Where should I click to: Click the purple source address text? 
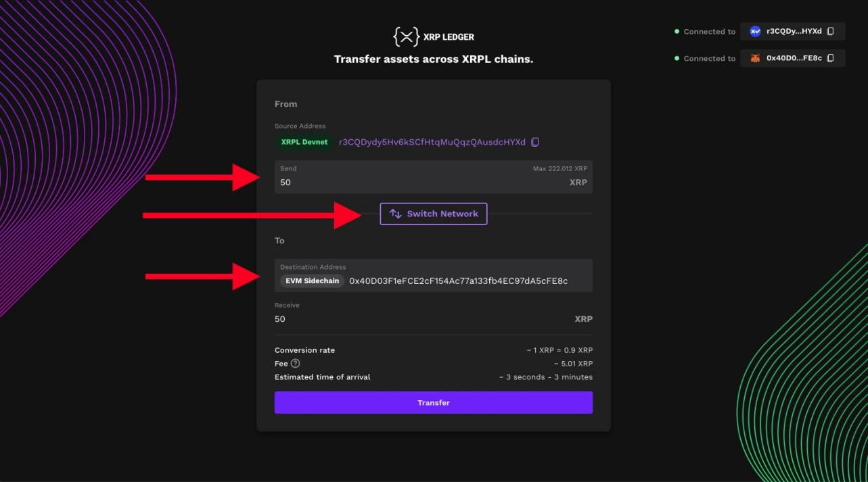point(432,142)
